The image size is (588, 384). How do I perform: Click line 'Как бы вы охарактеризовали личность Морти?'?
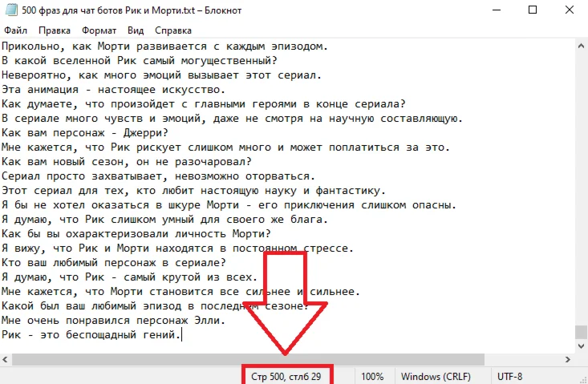136,234
